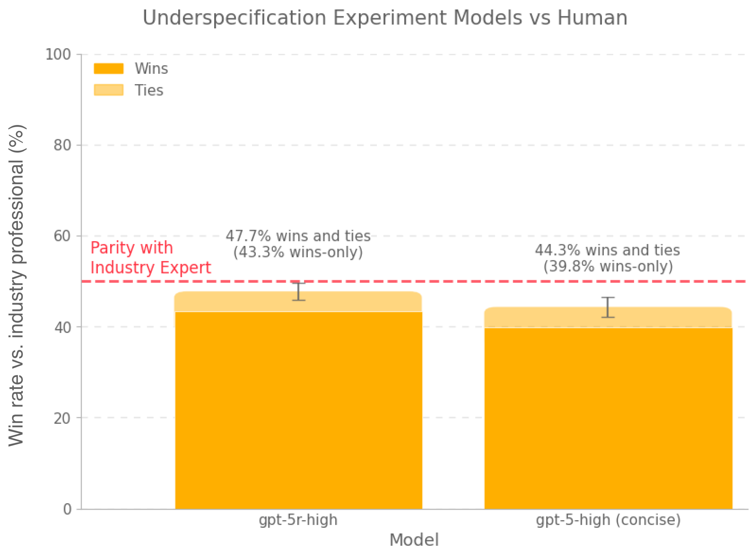Click the red dashed parity line
This screenshot has height=559, width=756.
(474, 281)
